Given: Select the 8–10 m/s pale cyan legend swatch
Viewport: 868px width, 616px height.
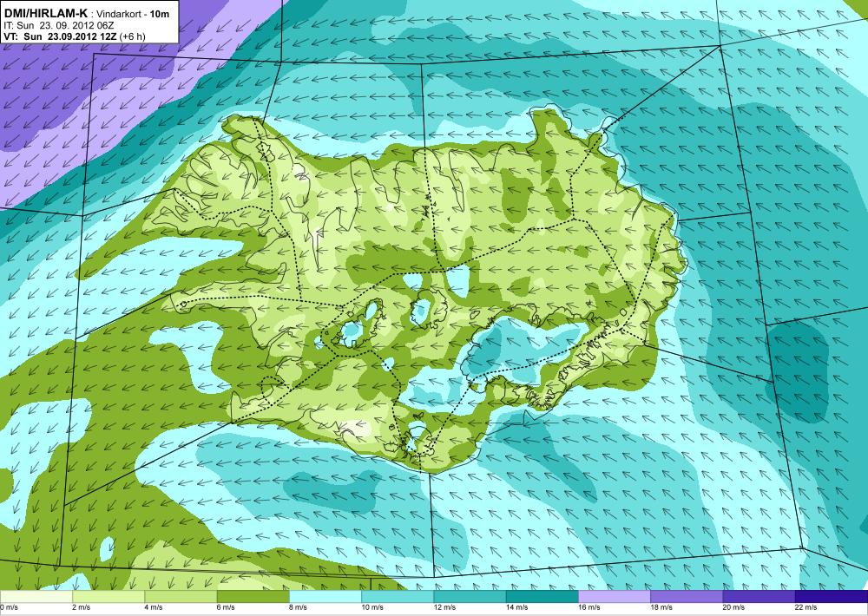Looking at the screenshot, I should coord(325,597).
